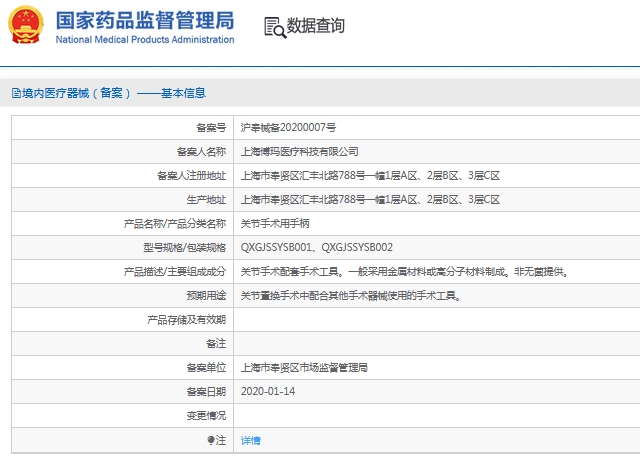Select filing number 沪奉械备20200007号

coord(288,127)
